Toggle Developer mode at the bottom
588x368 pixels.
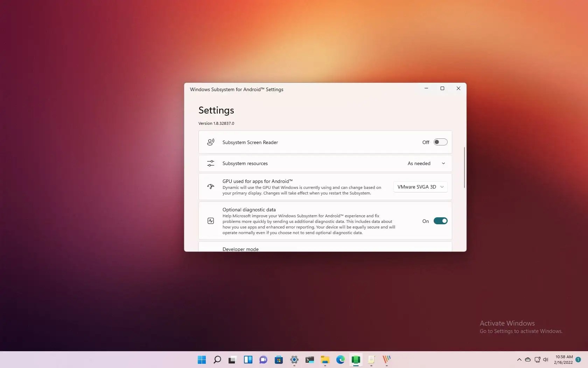coord(440,249)
